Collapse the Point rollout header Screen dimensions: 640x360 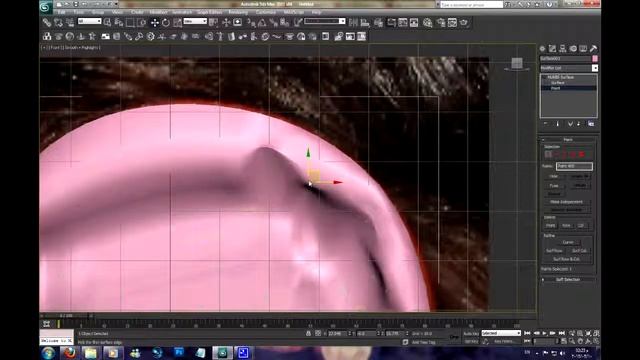[x=568, y=140]
